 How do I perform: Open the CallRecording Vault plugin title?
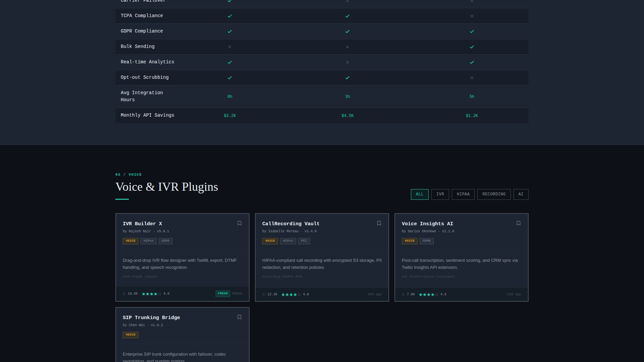coord(291,224)
